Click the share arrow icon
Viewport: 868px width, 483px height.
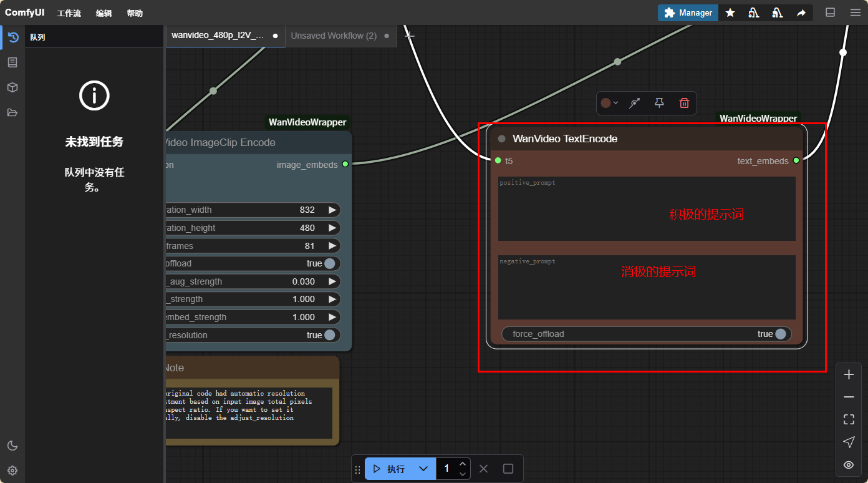(x=801, y=12)
